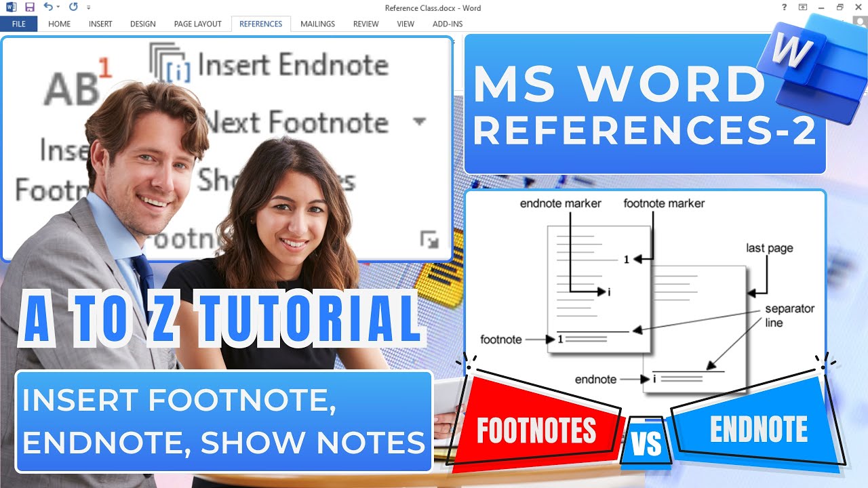Repeat the last action with the redo icon

[73, 7]
